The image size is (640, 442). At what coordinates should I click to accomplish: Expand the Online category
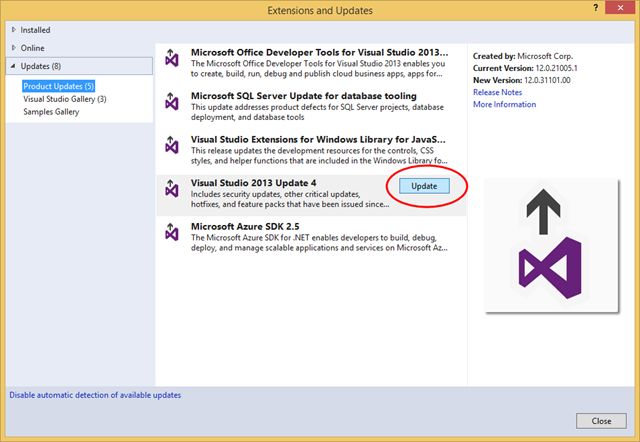point(13,48)
